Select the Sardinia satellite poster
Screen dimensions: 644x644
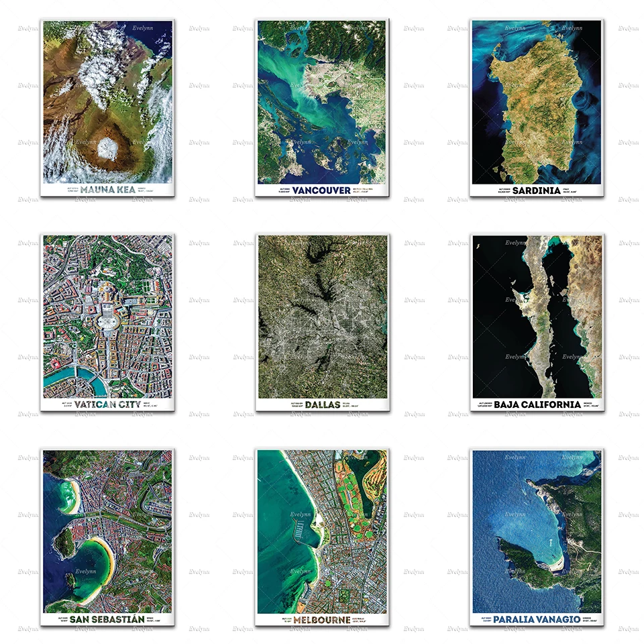pos(537,107)
